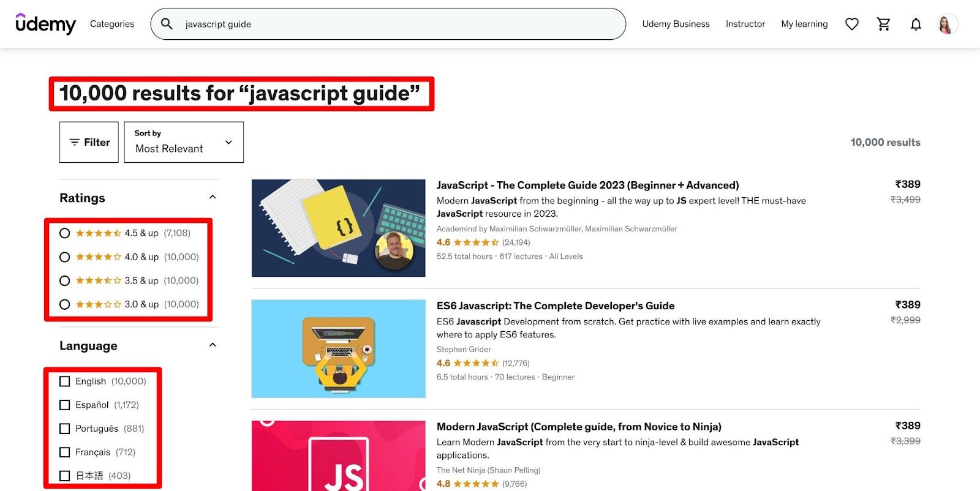Check the 日本語 language filter
The image size is (980, 491).
click(64, 476)
